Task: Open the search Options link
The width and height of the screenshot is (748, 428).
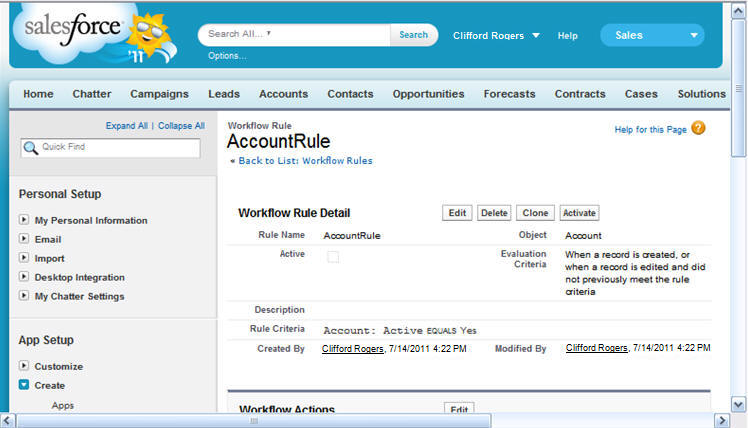Action: click(x=227, y=56)
